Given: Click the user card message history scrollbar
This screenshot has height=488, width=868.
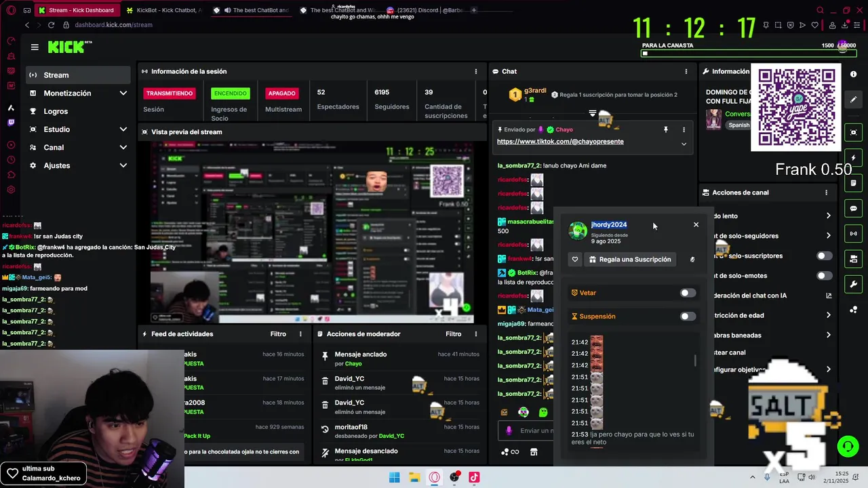Looking at the screenshot, I should [694, 361].
